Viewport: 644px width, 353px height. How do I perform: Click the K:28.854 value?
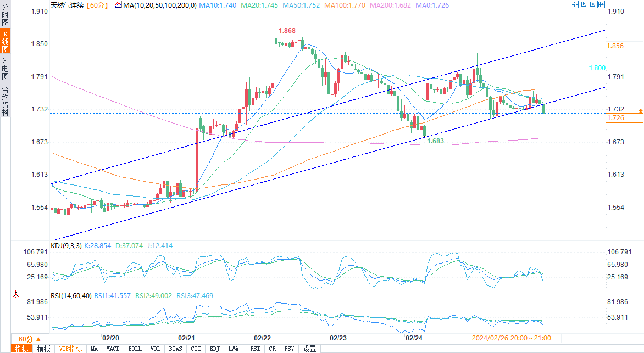(x=98, y=246)
